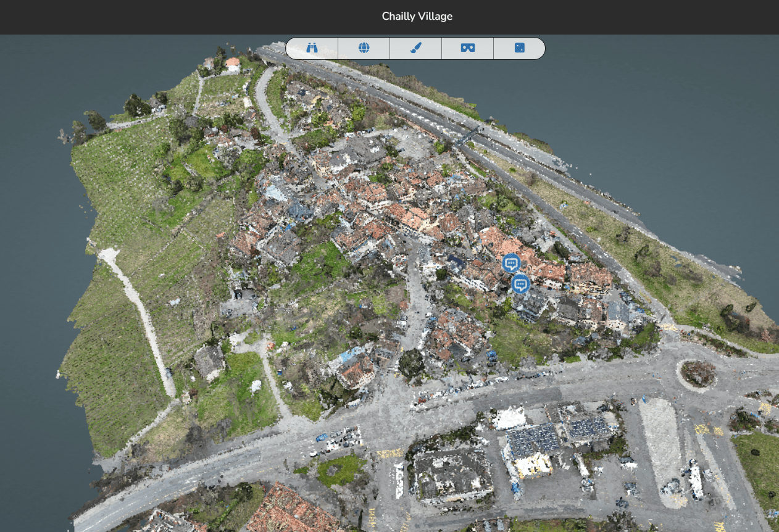
Task: Click the Chailly Village title text
Action: click(x=417, y=17)
